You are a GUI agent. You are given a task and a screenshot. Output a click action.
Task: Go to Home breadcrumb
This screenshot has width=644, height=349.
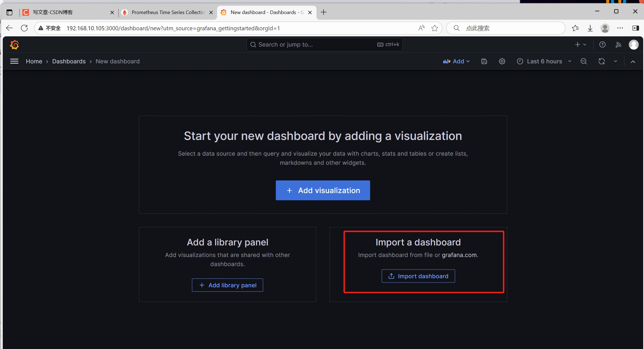[34, 61]
